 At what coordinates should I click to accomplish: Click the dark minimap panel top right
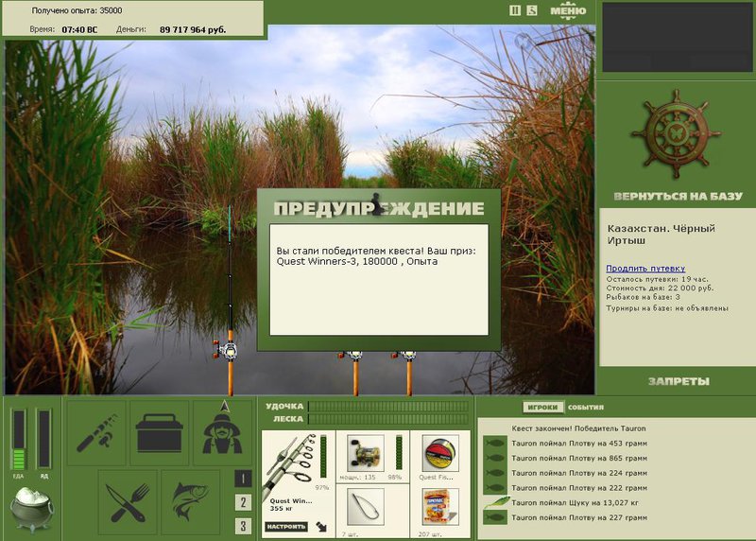(x=677, y=37)
